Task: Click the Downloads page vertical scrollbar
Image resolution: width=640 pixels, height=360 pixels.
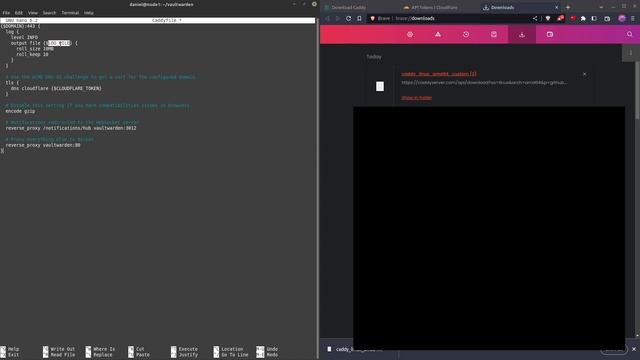Action: [x=637, y=90]
